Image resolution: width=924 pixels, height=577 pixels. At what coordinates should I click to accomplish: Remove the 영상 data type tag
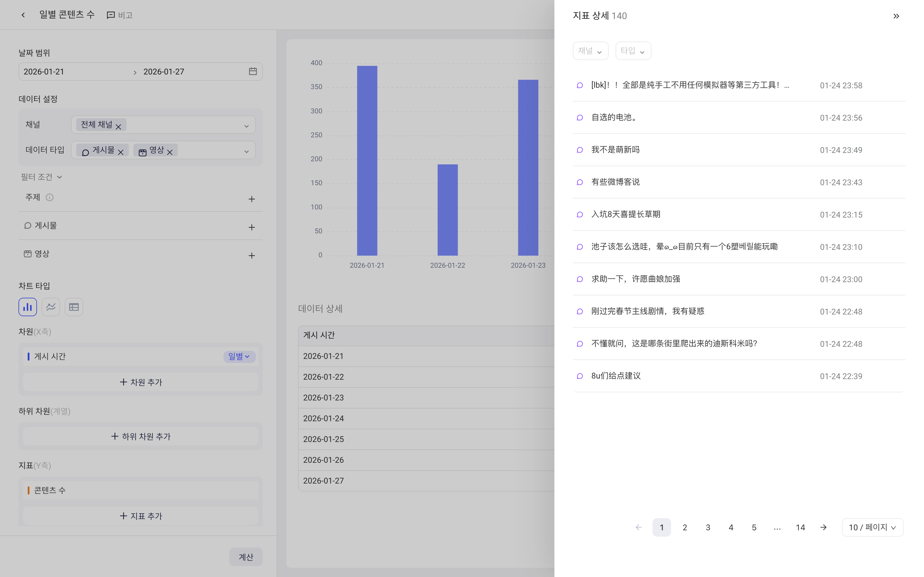(170, 152)
